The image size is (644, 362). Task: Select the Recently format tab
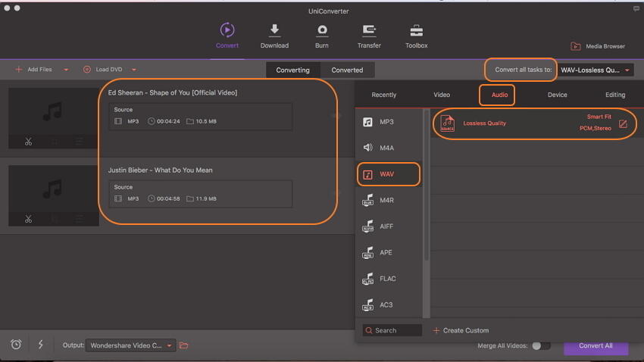pyautogui.click(x=383, y=95)
